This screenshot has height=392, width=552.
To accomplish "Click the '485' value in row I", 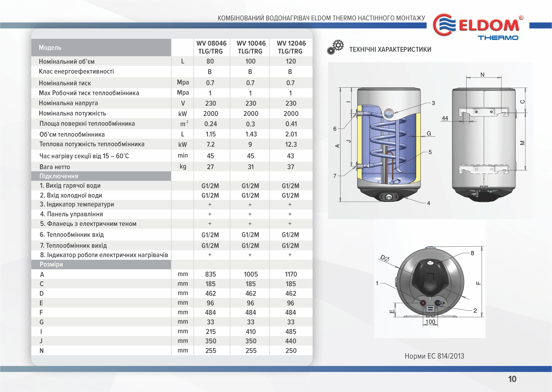I will 291,332.
